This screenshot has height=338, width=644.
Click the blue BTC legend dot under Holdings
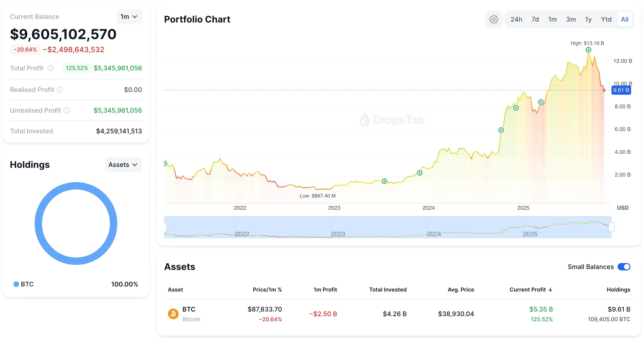(16, 284)
